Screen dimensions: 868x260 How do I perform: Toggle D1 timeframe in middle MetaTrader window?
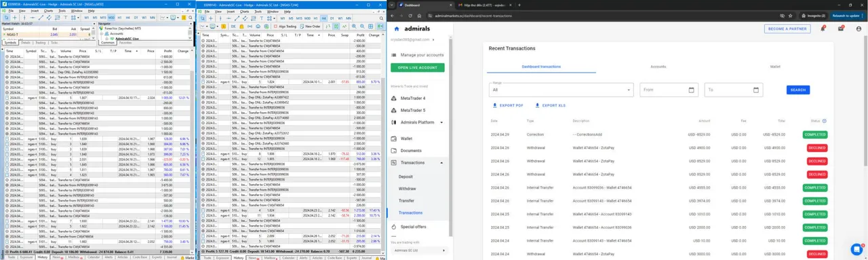click(332, 18)
